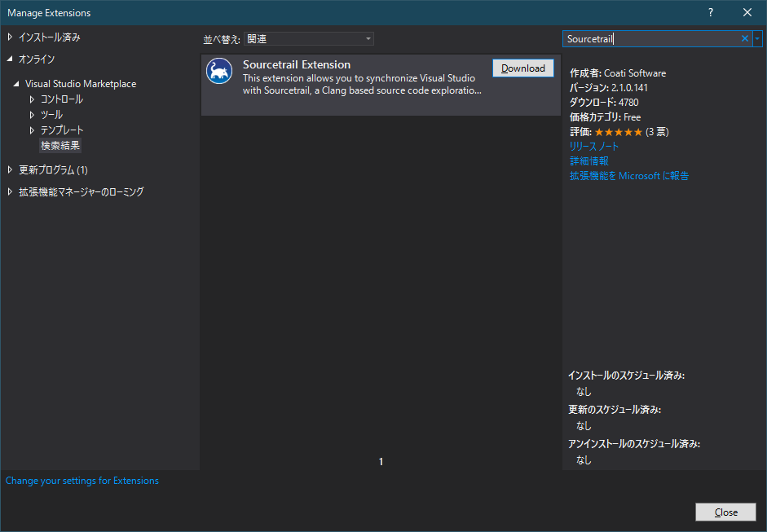Select 検索結果 in the tree
The height and width of the screenshot is (532, 767).
click(x=60, y=145)
